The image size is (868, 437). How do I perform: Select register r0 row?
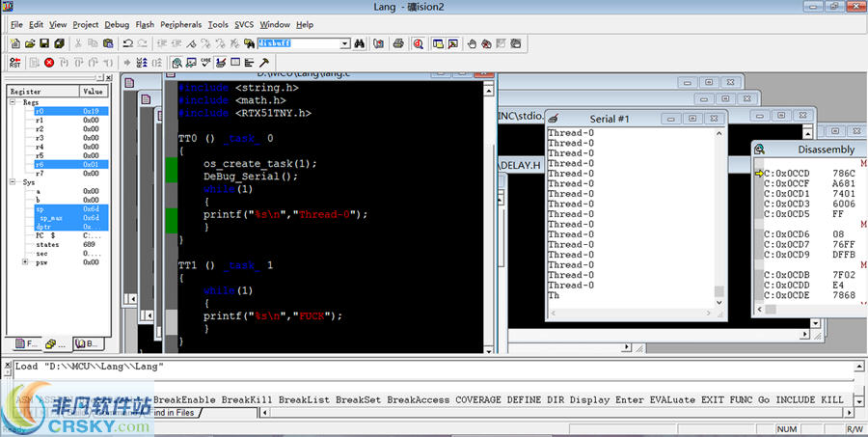70,111
